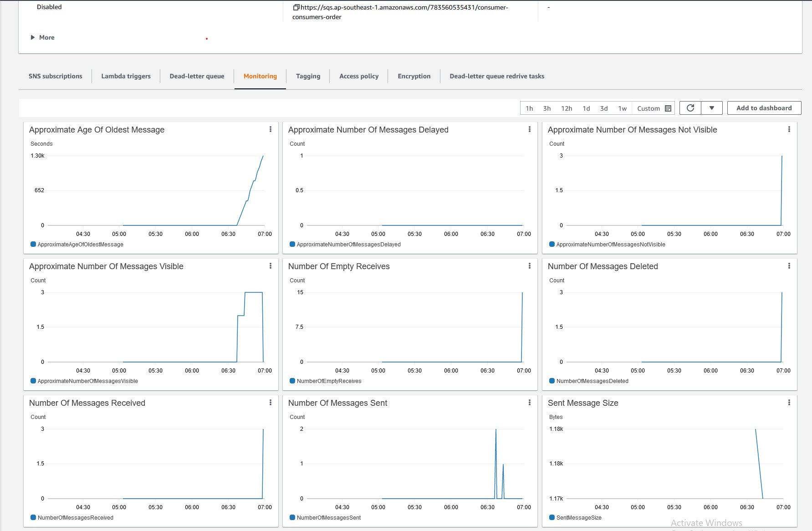
Task: Go to Dead-letter queue tab
Action: (197, 76)
